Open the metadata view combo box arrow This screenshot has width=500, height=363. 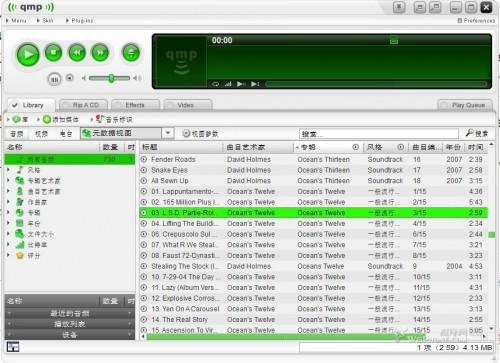coord(168,133)
